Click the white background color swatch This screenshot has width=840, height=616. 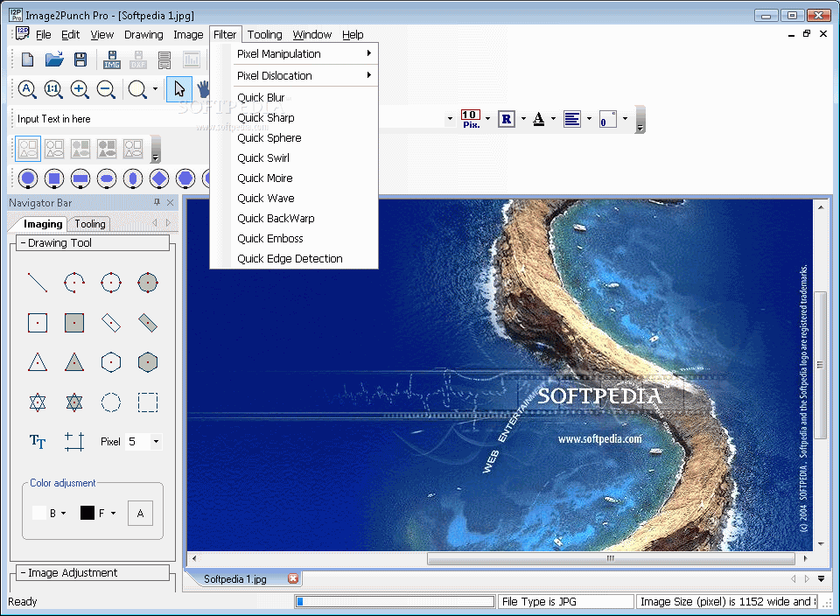[x=39, y=513]
